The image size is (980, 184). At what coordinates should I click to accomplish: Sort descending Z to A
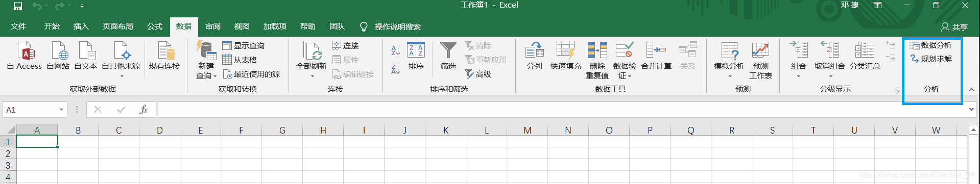pos(395,69)
